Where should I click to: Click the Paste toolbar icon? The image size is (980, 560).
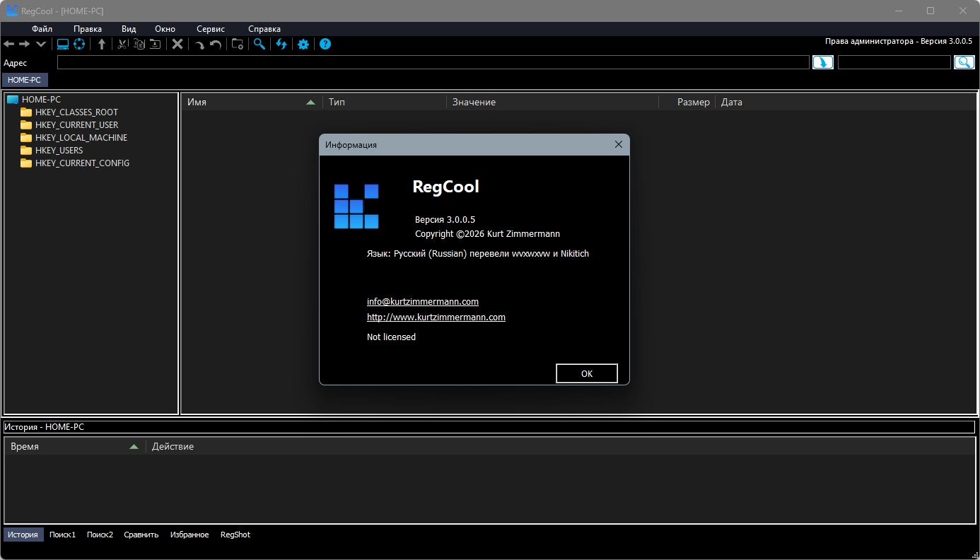click(x=155, y=44)
